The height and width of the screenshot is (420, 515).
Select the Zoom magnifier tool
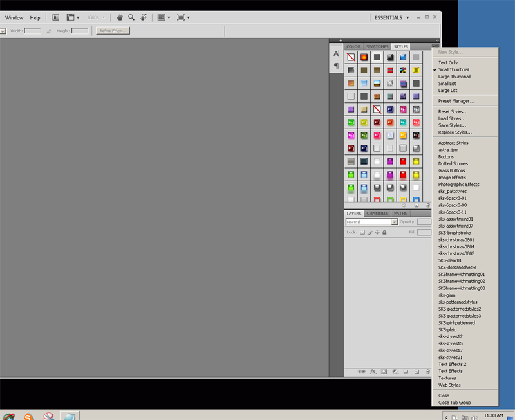[x=131, y=17]
